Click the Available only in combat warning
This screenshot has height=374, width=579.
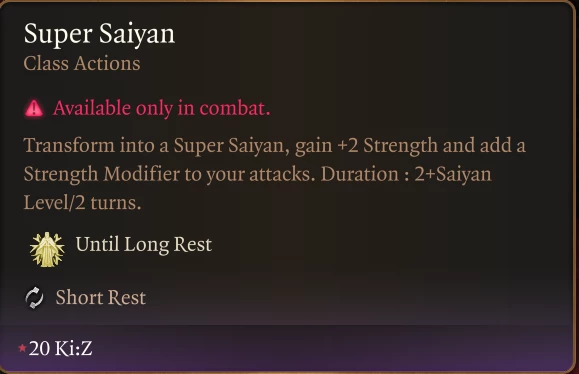coord(161,108)
